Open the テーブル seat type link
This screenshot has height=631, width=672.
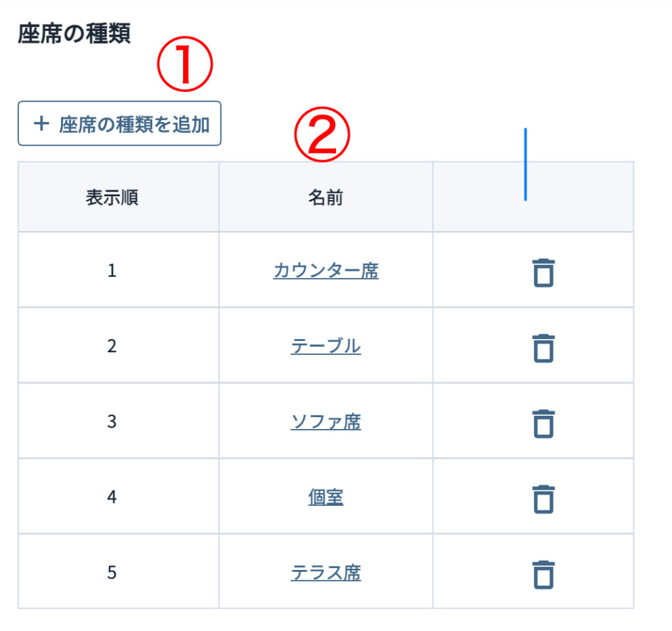[x=325, y=346]
